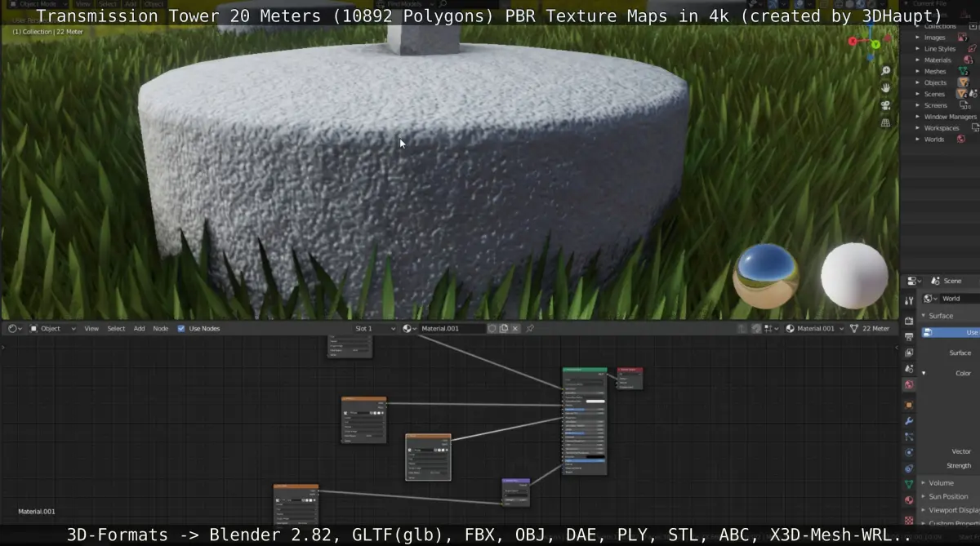The height and width of the screenshot is (546, 980).
Task: Click the white matte preview sphere
Action: (854, 276)
